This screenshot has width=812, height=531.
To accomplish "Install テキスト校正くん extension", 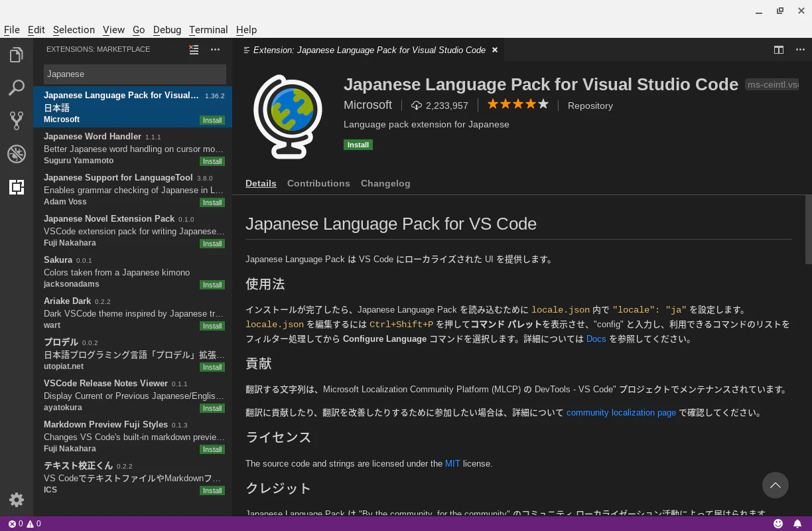I will point(212,491).
